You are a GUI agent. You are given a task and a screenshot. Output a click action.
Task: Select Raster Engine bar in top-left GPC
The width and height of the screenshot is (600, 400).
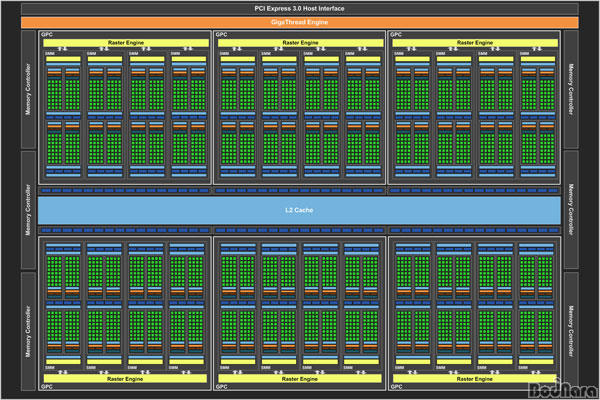pyautogui.click(x=126, y=43)
